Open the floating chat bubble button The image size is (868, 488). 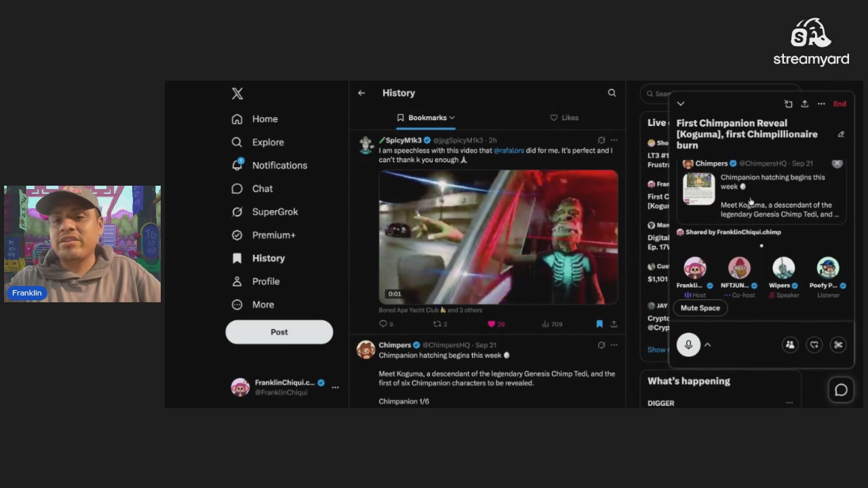point(841,390)
